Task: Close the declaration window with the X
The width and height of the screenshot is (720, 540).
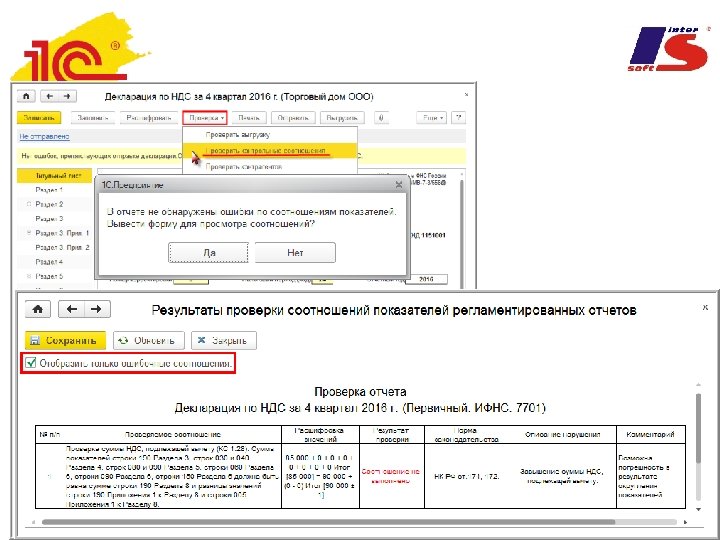Action: click(x=466, y=95)
